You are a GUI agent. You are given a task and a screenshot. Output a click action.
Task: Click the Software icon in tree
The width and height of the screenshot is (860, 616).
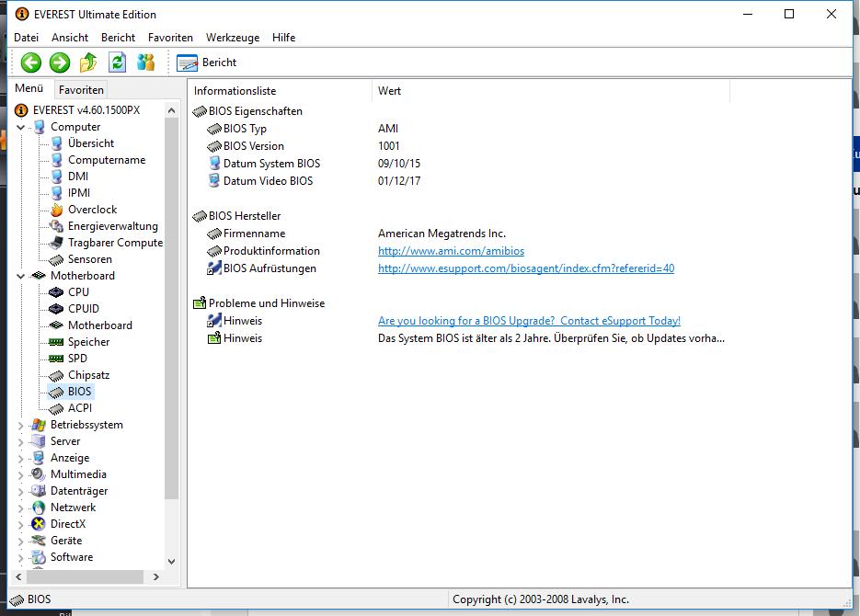[x=39, y=557]
